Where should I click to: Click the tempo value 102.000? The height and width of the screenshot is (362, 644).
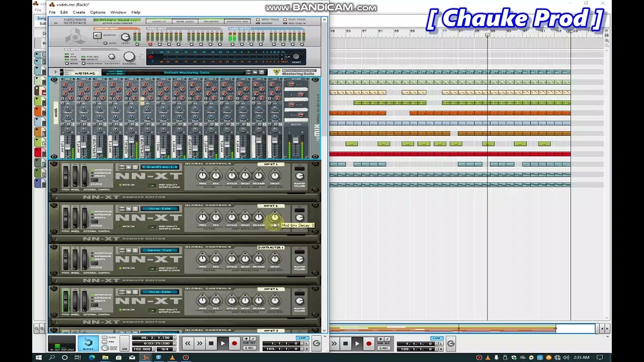click(143, 349)
